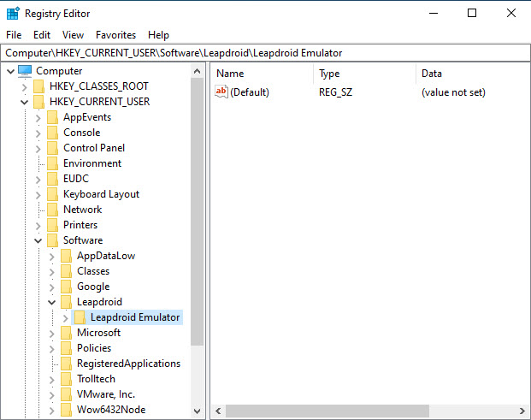Click the Software folder icon
The height and width of the screenshot is (420, 531).
point(52,240)
